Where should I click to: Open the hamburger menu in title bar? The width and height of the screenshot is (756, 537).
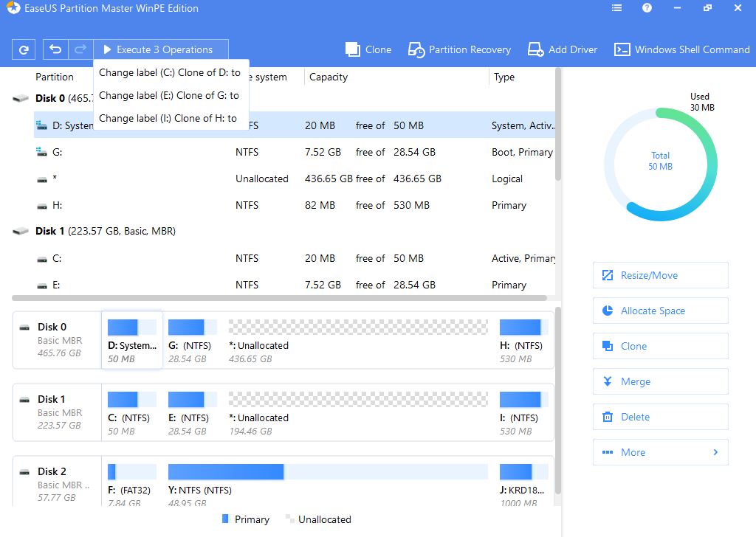click(617, 9)
